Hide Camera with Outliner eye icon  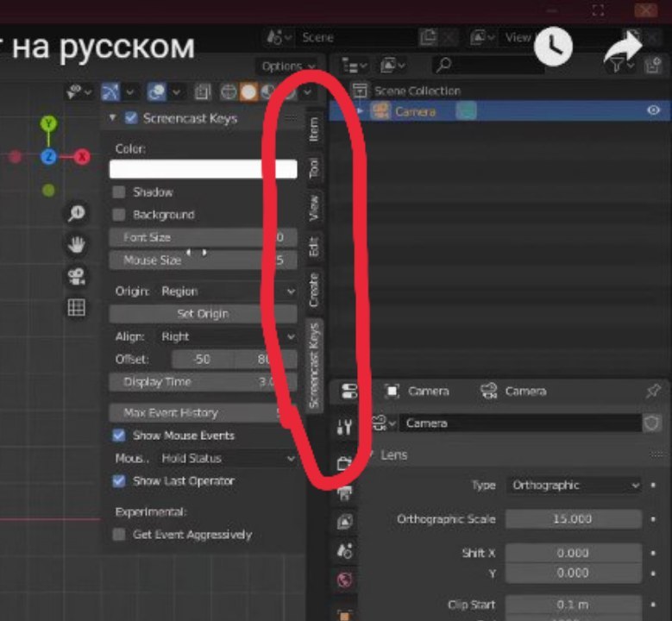click(653, 110)
